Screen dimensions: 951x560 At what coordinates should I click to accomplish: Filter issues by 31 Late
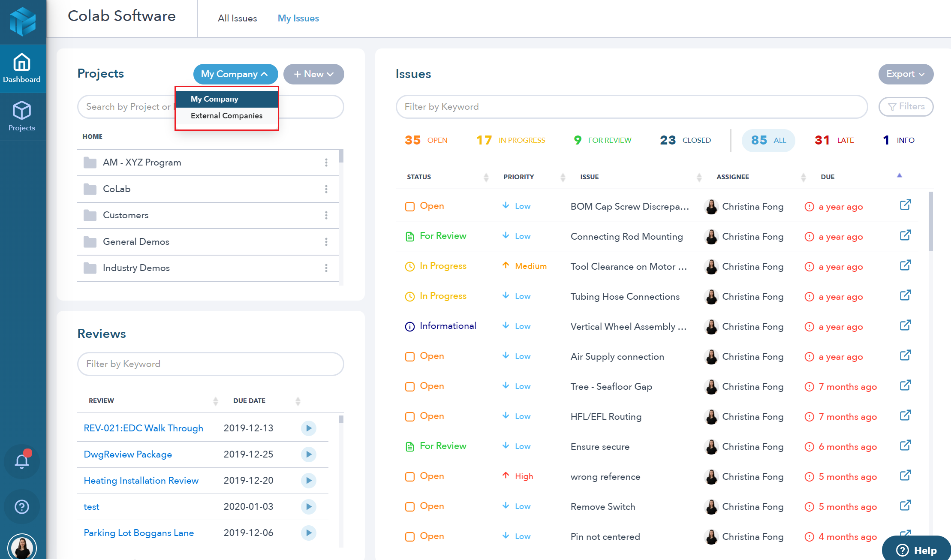(834, 140)
